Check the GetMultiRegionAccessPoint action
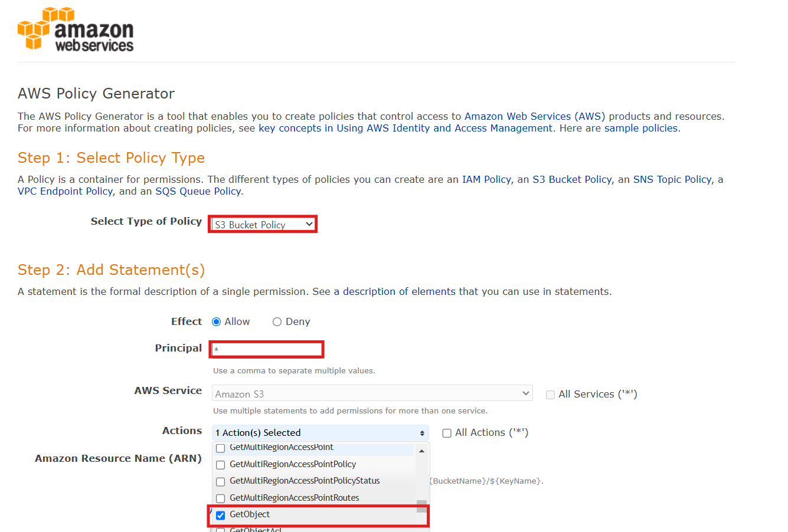This screenshot has width=788, height=532. tap(221, 448)
